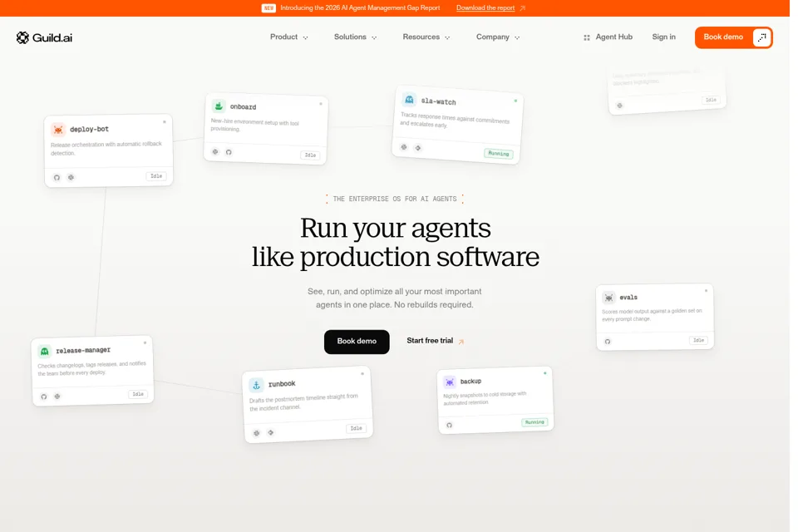
Task: Click the arrow icon after Download the report
Action: [523, 8]
